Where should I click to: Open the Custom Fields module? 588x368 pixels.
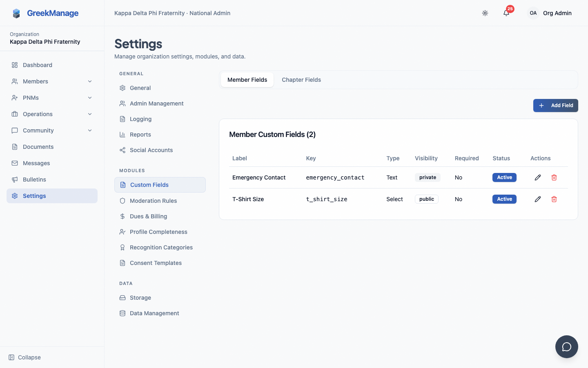pos(160,185)
